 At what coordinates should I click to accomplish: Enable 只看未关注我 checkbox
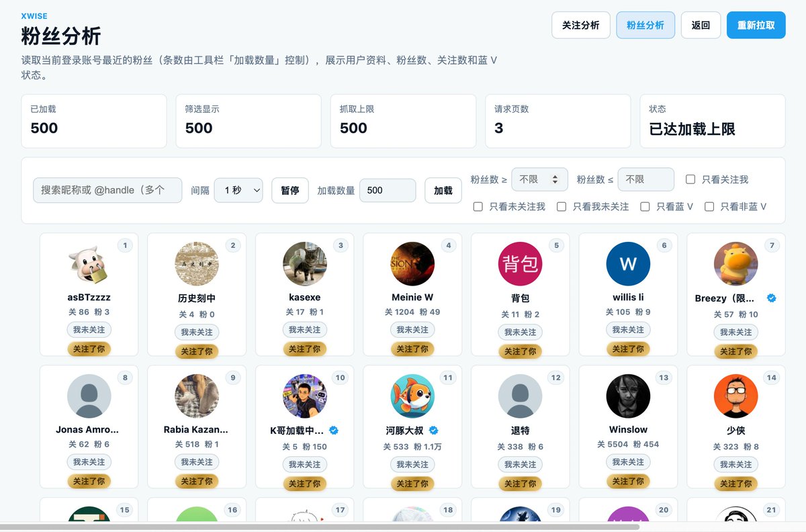(478, 206)
